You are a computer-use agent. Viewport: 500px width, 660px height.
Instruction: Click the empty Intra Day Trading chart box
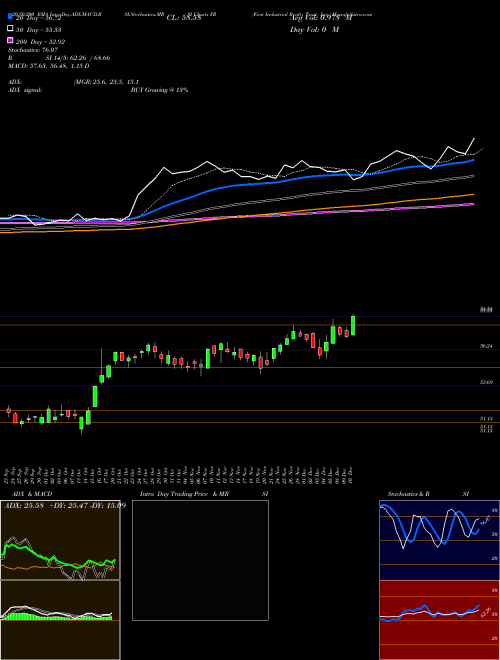(x=200, y=560)
